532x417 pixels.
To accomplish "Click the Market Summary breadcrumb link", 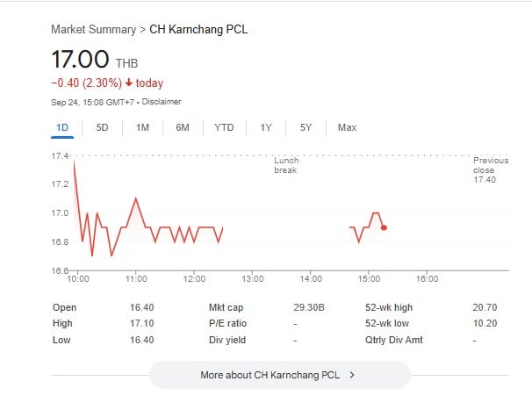I will tap(94, 30).
